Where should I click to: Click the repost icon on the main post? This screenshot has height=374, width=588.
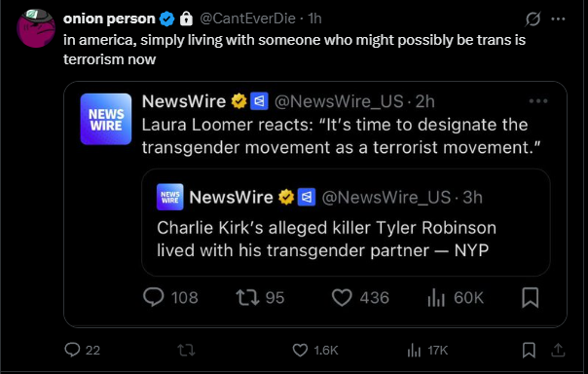tap(186, 351)
